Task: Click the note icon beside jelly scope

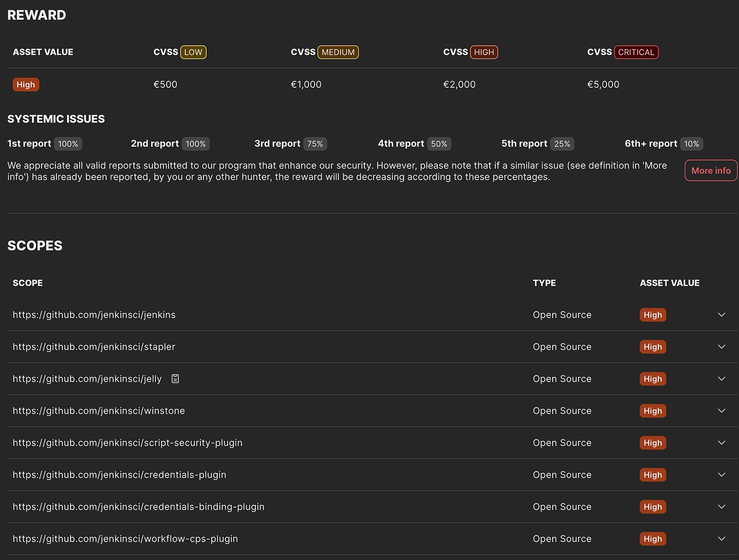Action: (175, 379)
